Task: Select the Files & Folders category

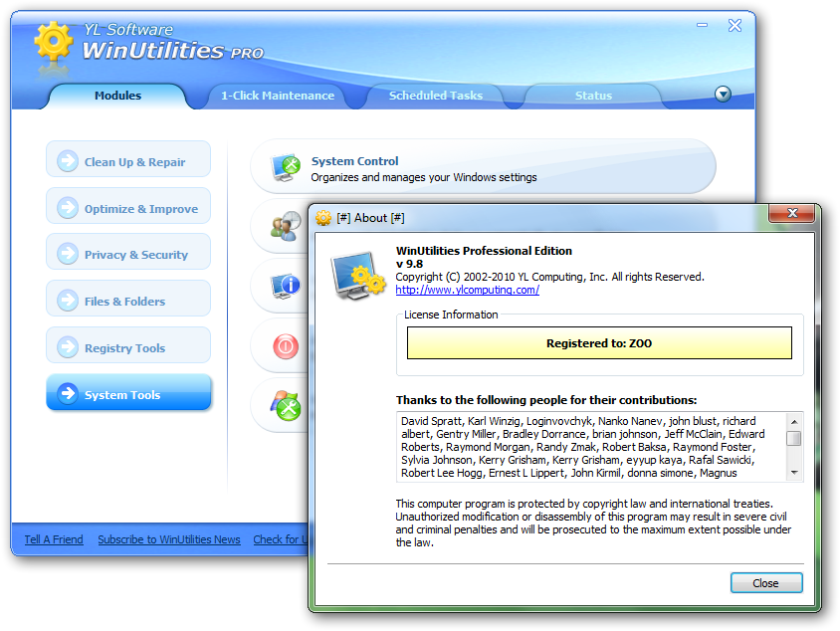Action: pos(128,299)
